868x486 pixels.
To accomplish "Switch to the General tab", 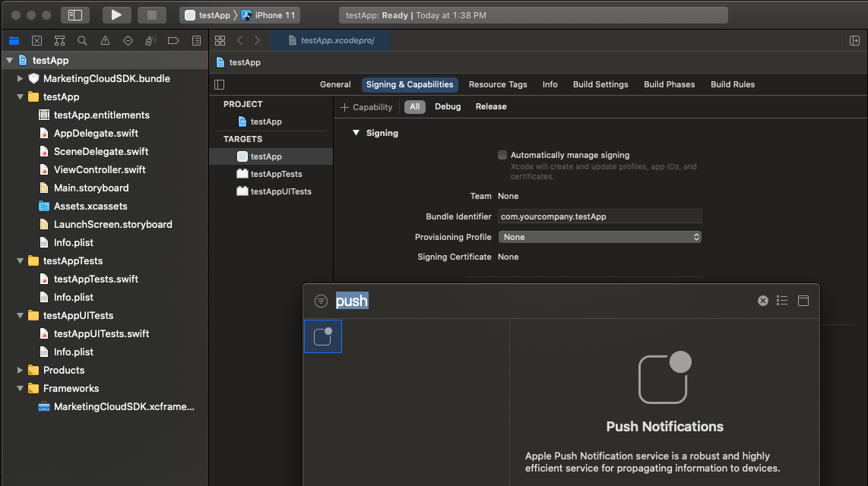I will (335, 84).
